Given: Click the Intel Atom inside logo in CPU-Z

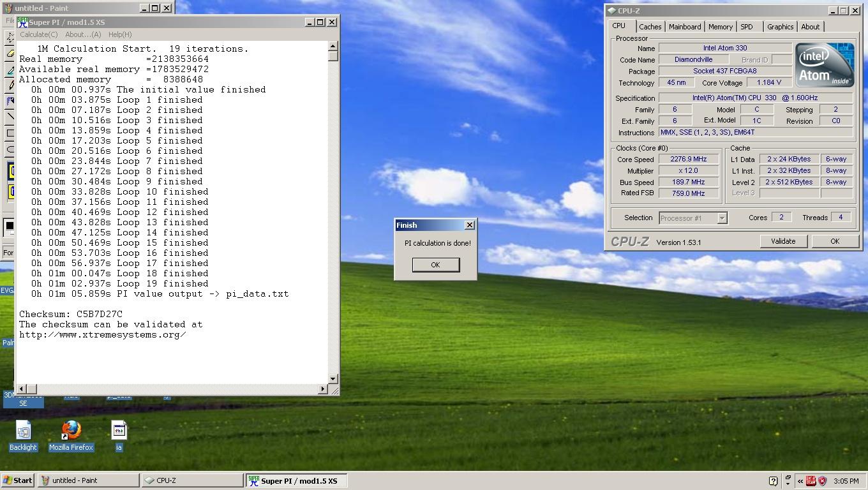Looking at the screenshot, I should (x=825, y=65).
